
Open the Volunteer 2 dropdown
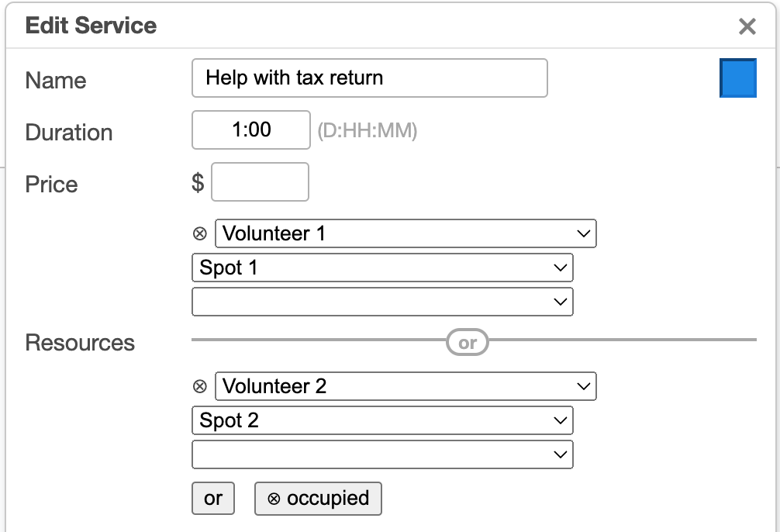[x=406, y=386]
